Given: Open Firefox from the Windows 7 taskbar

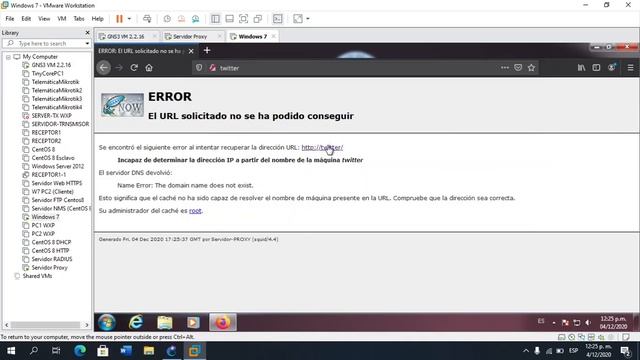Looking at the screenshot, I should click(222, 322).
